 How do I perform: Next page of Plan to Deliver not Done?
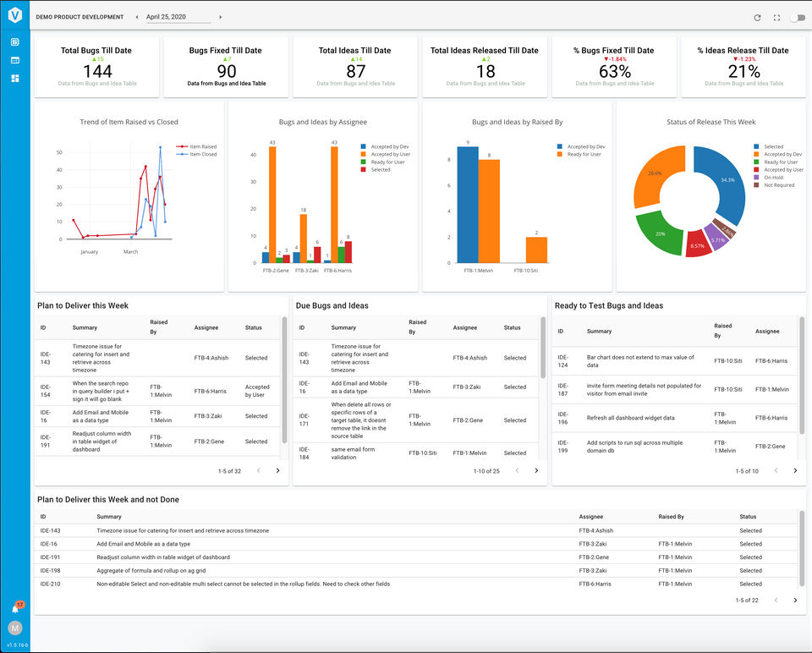pos(795,601)
